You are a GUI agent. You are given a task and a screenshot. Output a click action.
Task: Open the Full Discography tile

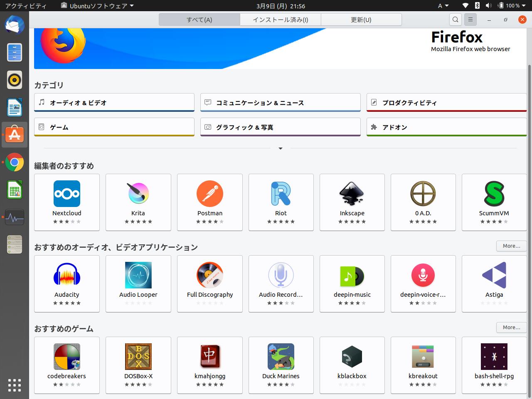210,284
